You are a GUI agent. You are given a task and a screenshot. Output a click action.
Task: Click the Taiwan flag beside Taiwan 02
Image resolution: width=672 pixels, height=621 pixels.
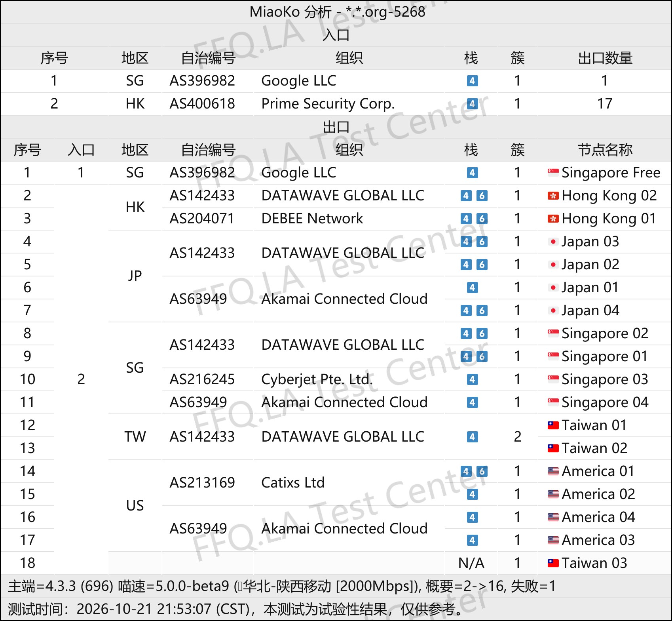tap(553, 448)
